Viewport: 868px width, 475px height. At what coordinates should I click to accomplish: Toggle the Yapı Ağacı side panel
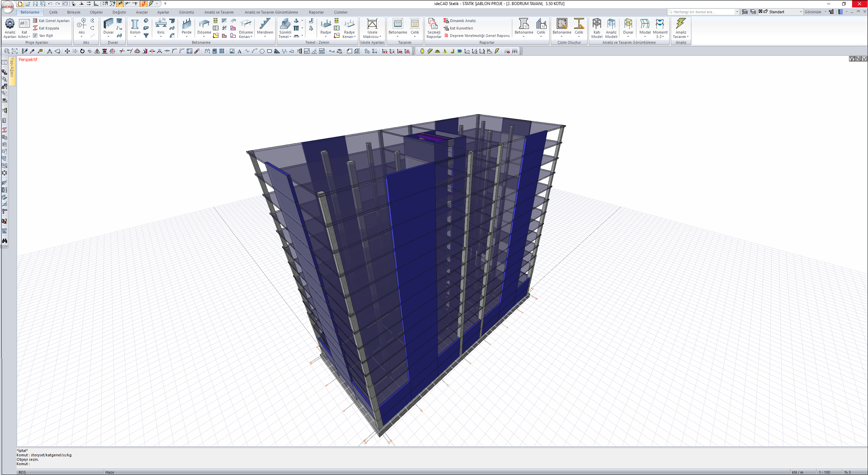coord(12,68)
